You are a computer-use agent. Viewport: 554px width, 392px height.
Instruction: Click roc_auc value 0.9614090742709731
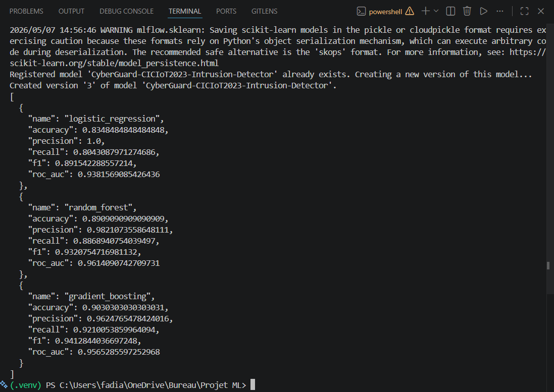(119, 263)
